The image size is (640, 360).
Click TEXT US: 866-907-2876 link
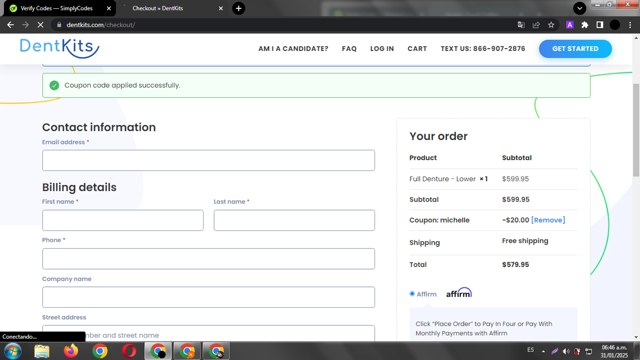point(483,49)
